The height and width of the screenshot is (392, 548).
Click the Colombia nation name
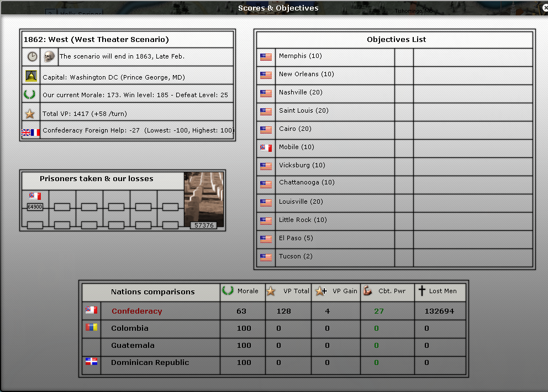click(130, 329)
